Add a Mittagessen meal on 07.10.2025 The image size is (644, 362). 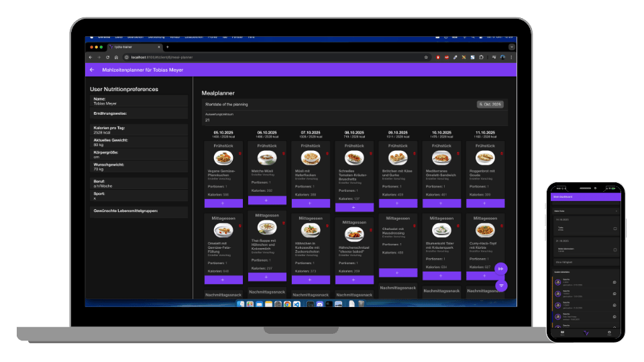[311, 280]
